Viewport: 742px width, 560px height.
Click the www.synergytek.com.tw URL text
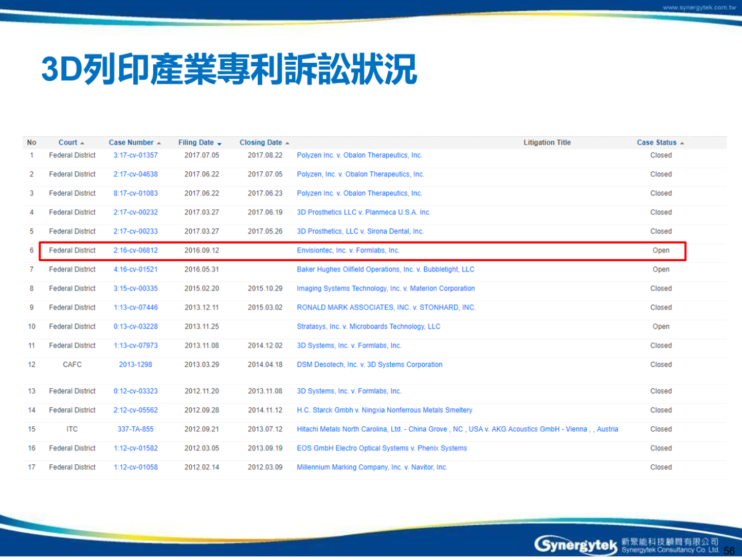click(699, 8)
